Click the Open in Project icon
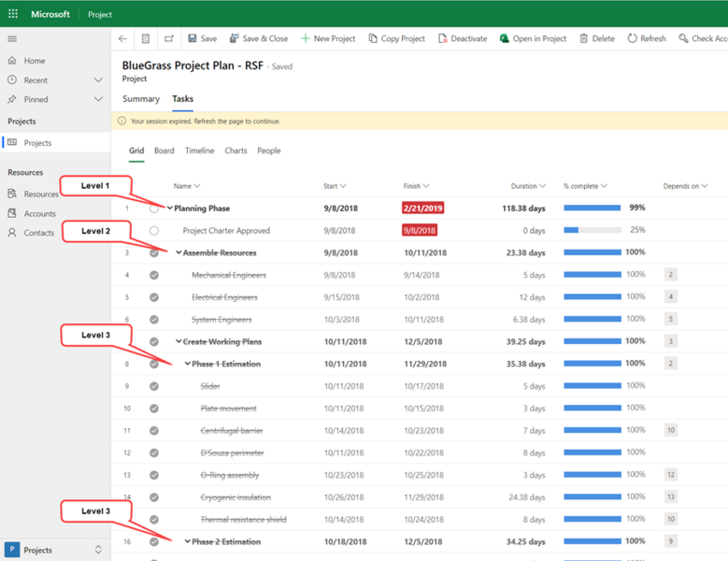The height and width of the screenshot is (561, 728). point(505,38)
